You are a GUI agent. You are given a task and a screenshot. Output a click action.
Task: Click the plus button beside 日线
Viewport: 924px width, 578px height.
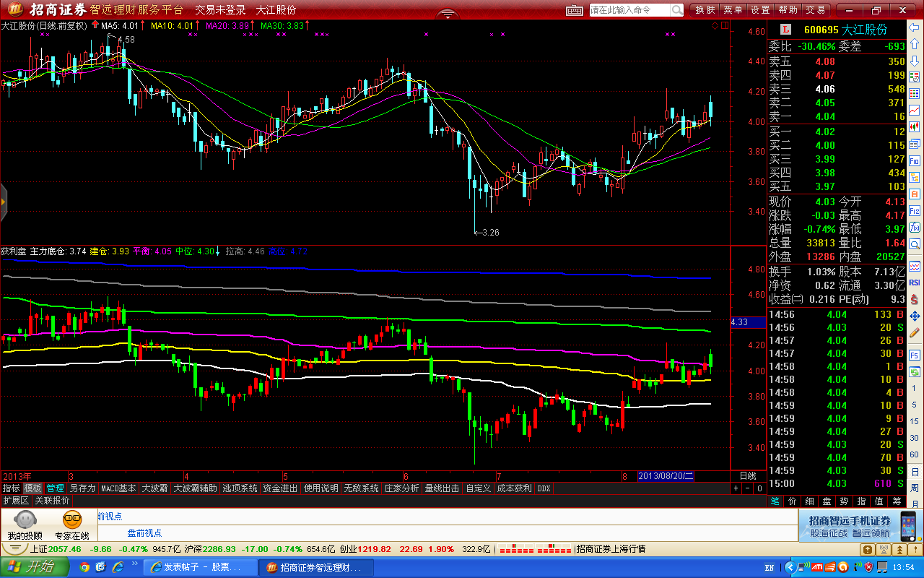pyautogui.click(x=736, y=488)
